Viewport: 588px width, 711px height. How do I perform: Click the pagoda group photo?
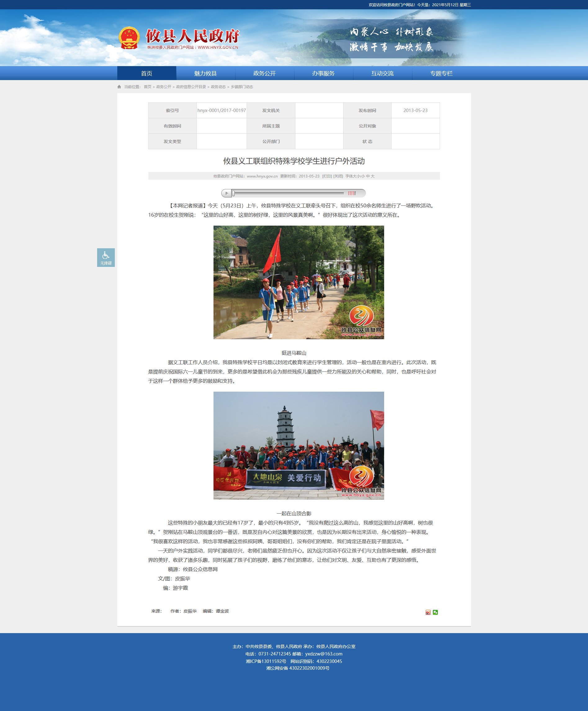(298, 445)
